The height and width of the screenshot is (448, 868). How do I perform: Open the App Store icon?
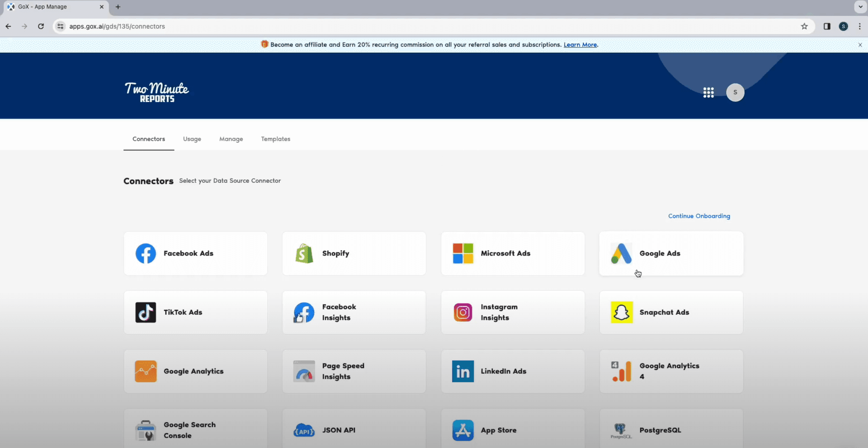pos(463,430)
